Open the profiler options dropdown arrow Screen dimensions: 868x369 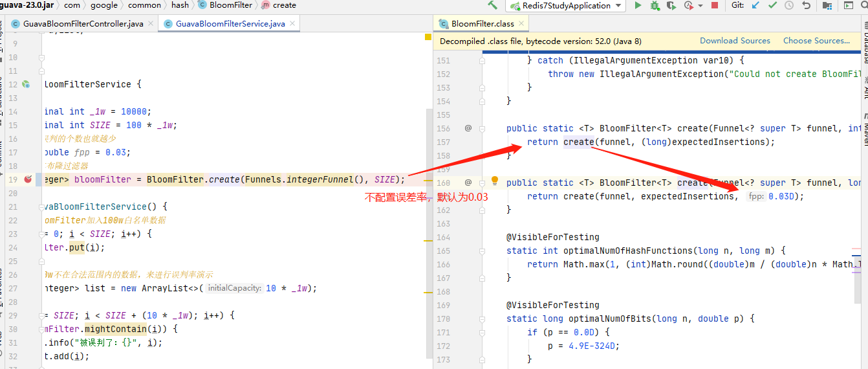point(700,6)
